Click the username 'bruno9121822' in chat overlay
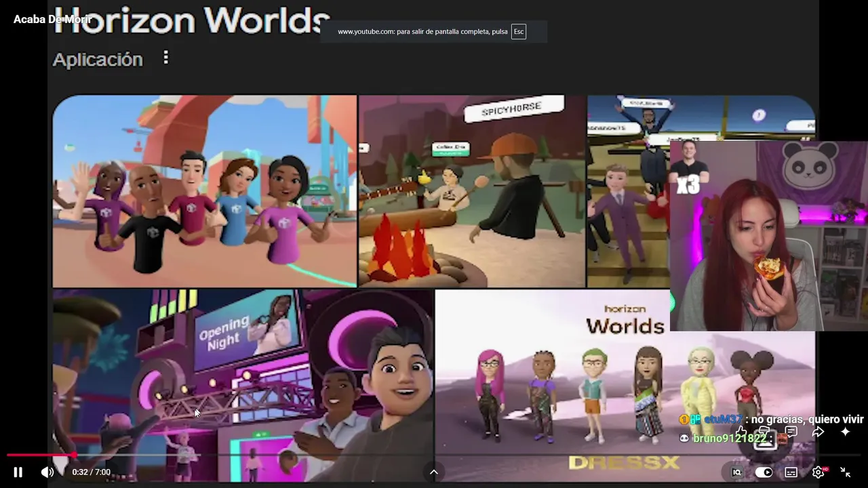868x488 pixels. point(730,439)
